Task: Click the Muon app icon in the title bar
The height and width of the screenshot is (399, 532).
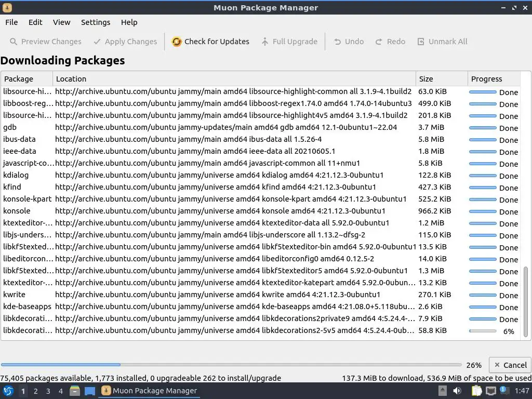Action: [7, 7]
